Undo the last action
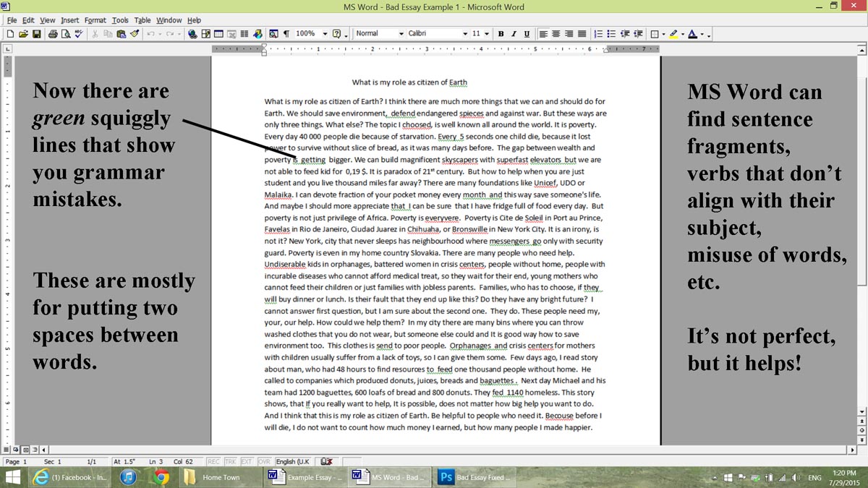 [150, 34]
